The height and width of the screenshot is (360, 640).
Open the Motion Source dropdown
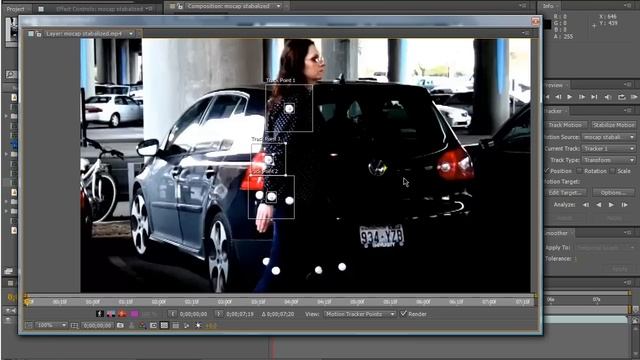click(x=608, y=137)
